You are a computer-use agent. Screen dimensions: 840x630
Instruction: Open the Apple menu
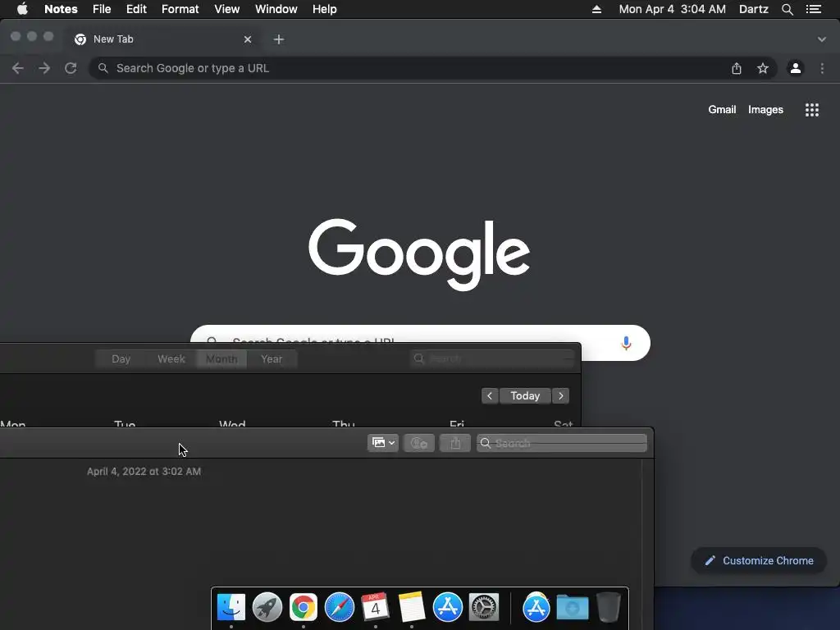(x=22, y=9)
